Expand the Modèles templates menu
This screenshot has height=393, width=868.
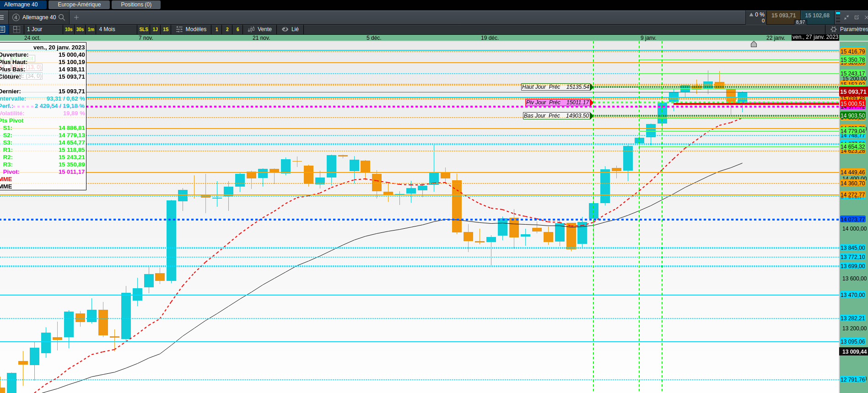pos(191,29)
